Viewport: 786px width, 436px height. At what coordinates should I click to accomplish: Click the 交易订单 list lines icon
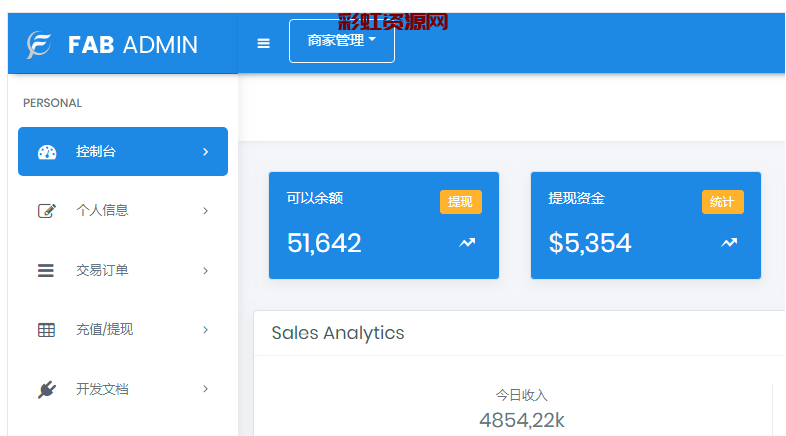[x=46, y=270]
